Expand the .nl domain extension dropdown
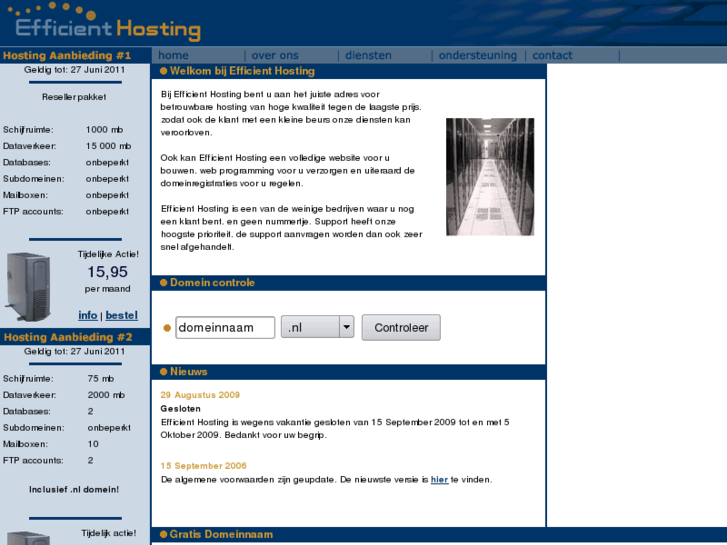 [318, 327]
